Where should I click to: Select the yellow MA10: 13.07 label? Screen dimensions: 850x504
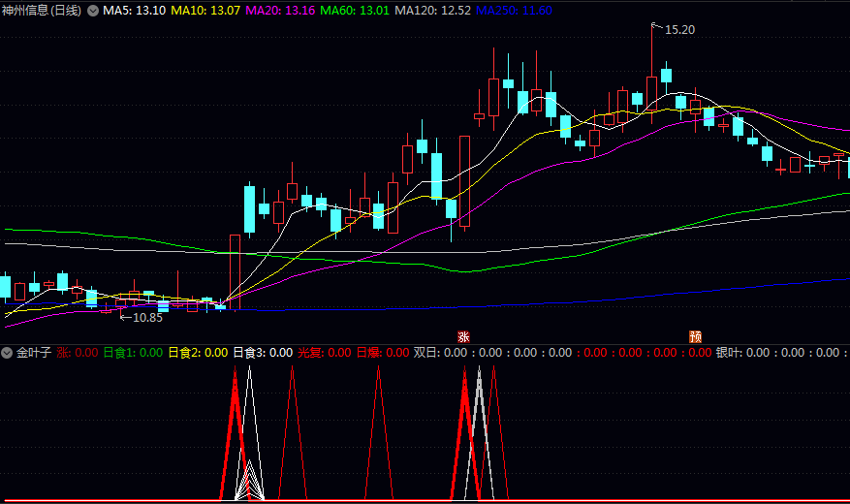[205, 11]
